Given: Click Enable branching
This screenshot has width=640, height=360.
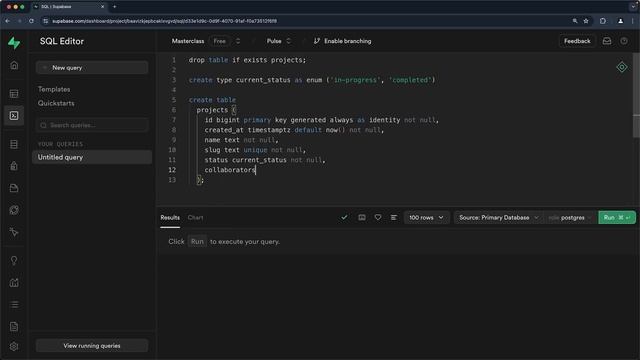Looking at the screenshot, I should click(x=342, y=41).
